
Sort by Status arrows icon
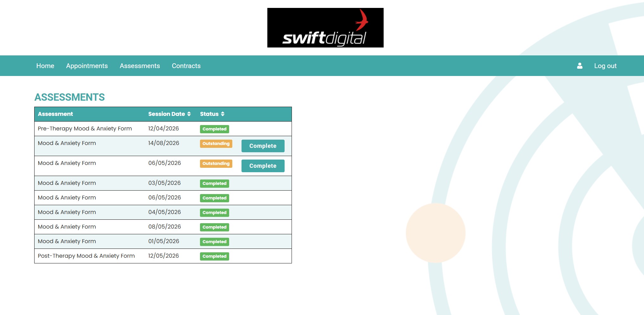[222, 114]
